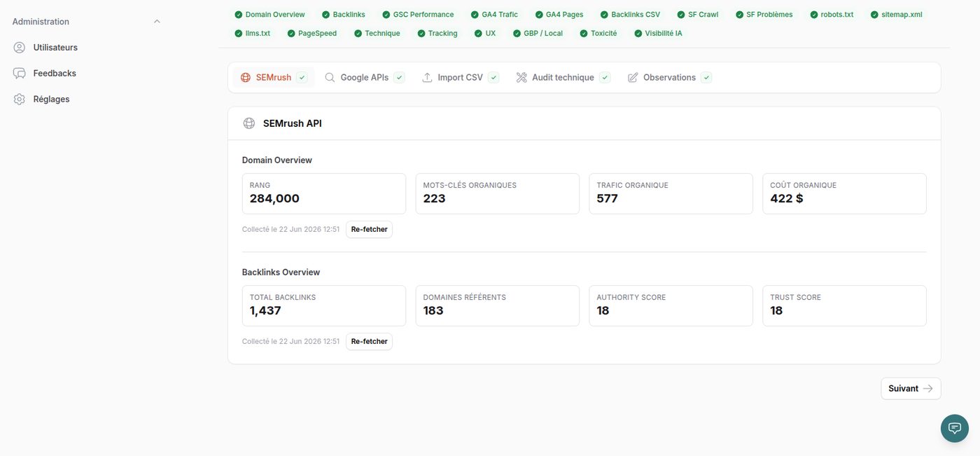Click the Observations pencil icon
The image size is (980, 456).
(633, 78)
